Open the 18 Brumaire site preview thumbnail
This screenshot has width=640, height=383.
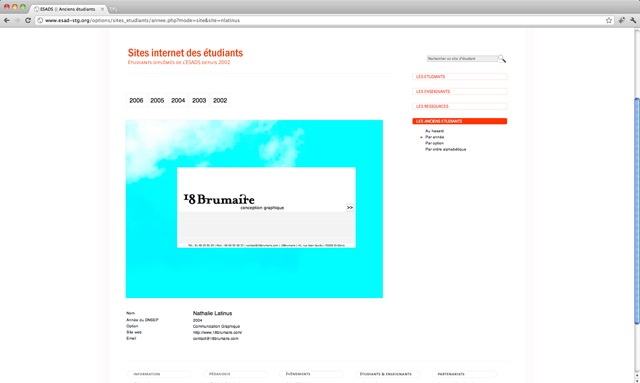pyautogui.click(x=254, y=209)
